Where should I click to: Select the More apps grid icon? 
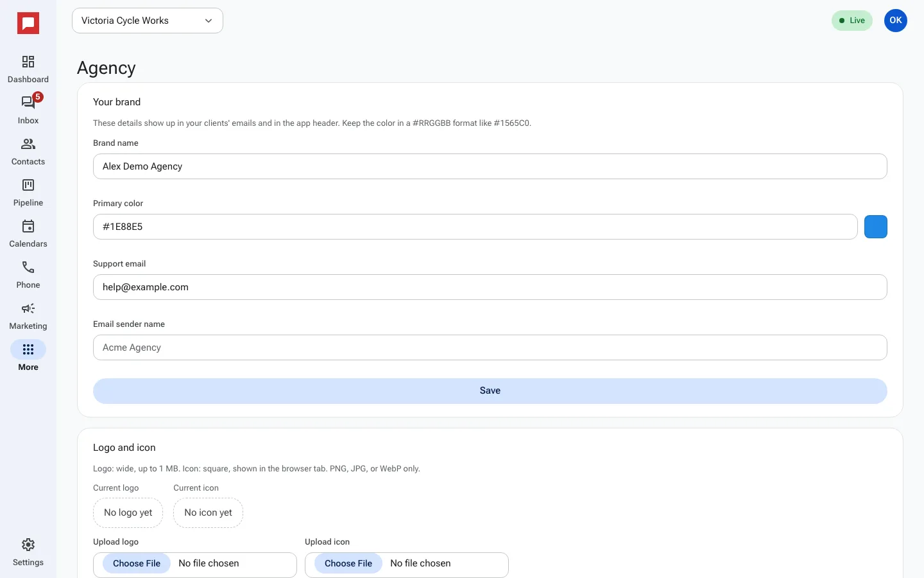pyautogui.click(x=28, y=349)
